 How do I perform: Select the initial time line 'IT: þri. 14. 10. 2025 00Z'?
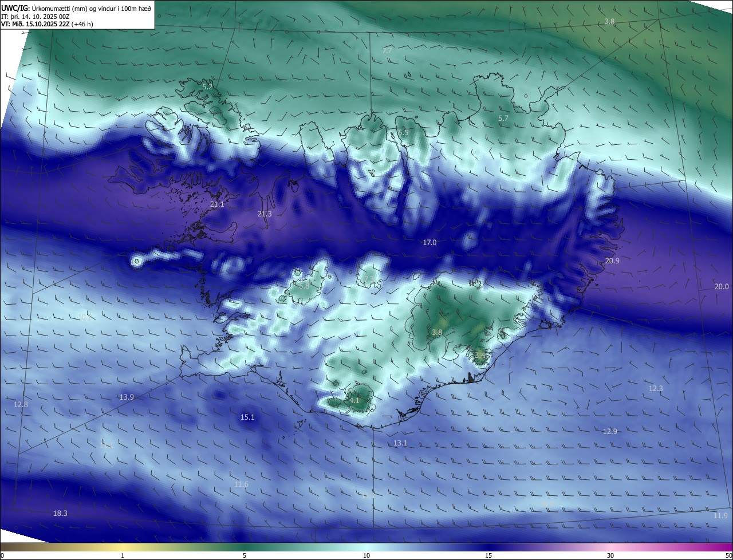point(36,16)
